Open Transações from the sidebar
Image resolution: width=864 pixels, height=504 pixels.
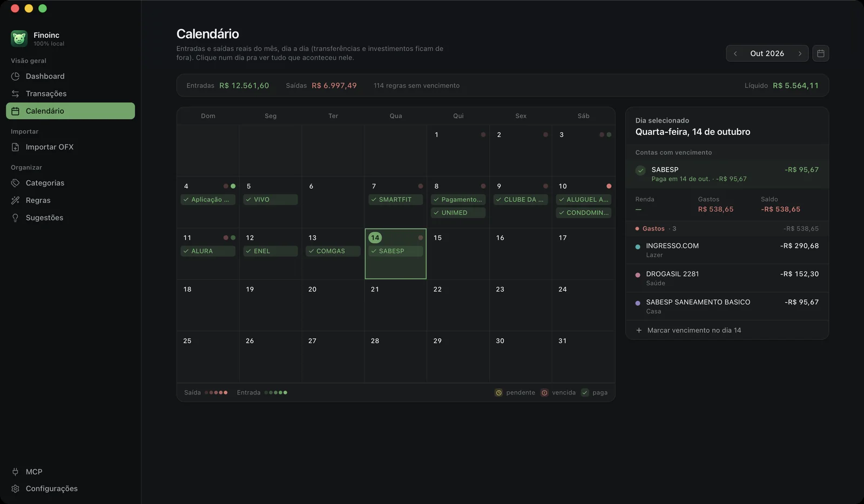click(70, 93)
